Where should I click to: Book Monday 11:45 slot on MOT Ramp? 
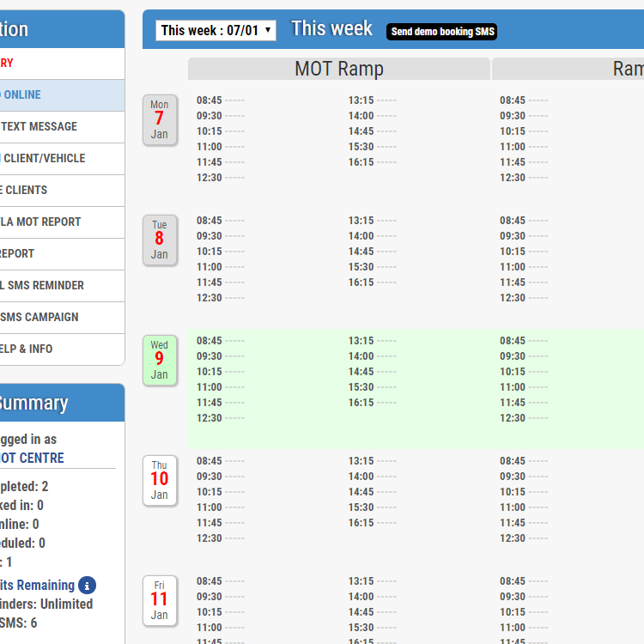pos(221,162)
